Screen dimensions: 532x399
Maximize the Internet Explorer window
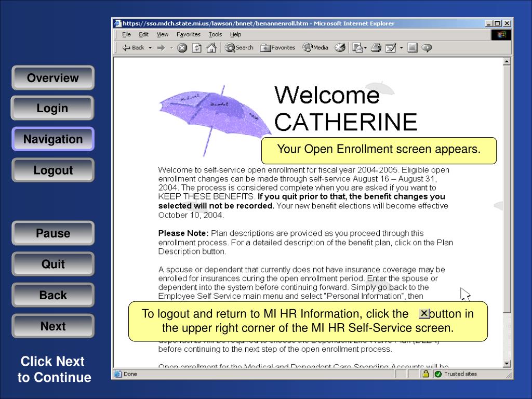point(497,23)
